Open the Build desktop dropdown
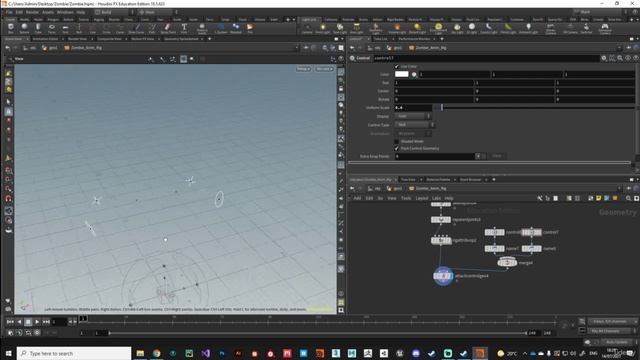 (113, 12)
